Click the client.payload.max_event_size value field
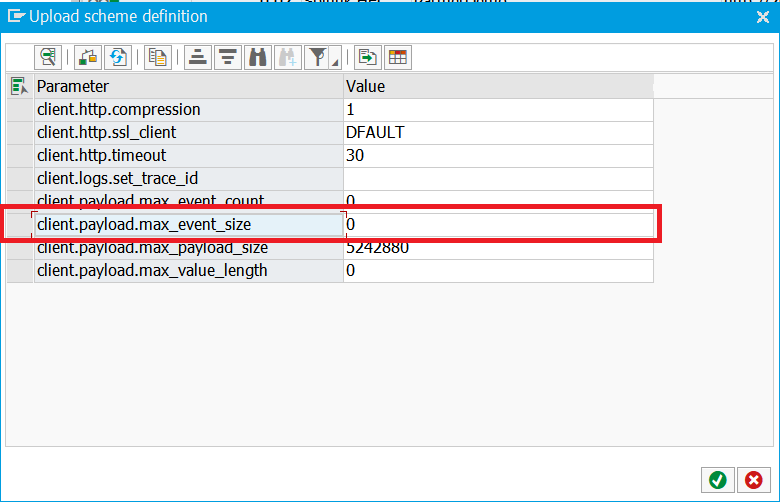 (497, 225)
